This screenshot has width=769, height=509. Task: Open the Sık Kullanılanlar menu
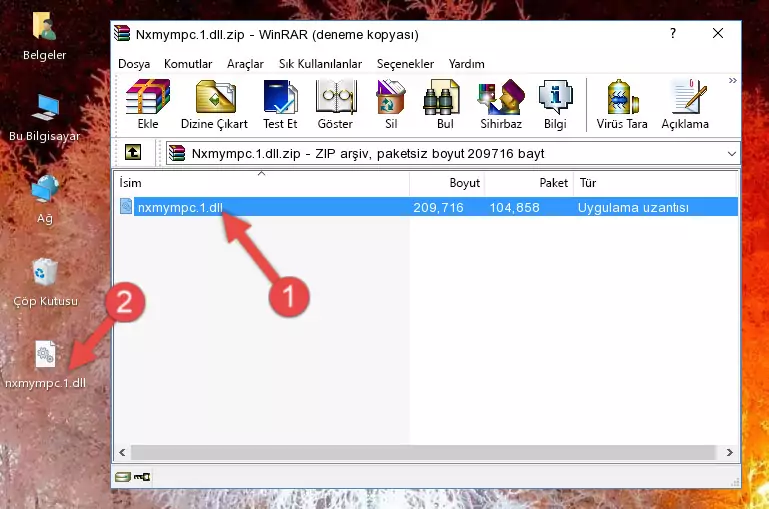[320, 64]
